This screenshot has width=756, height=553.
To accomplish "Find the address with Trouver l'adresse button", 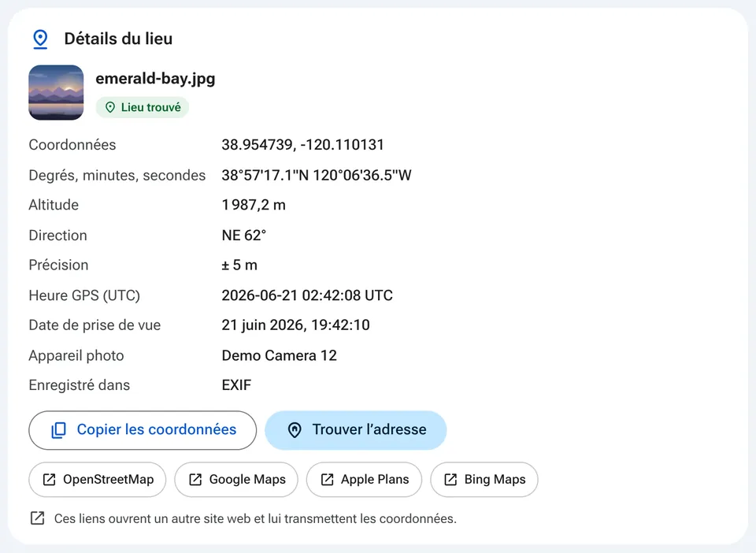I will tap(356, 430).
